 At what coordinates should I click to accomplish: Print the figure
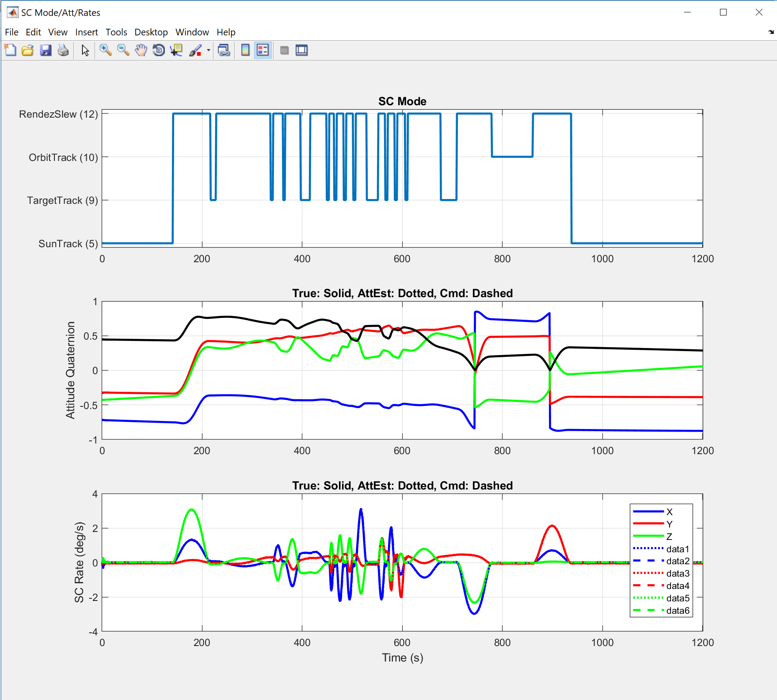(x=63, y=50)
